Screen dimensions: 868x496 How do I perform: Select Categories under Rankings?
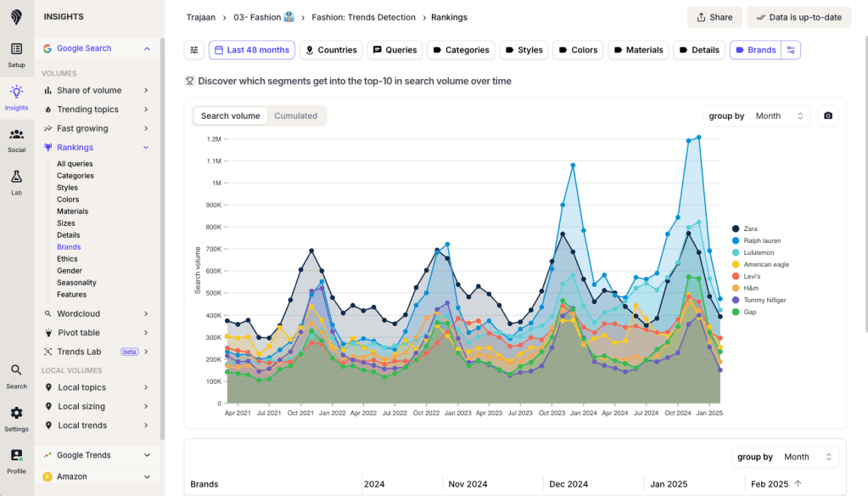pyautogui.click(x=76, y=176)
